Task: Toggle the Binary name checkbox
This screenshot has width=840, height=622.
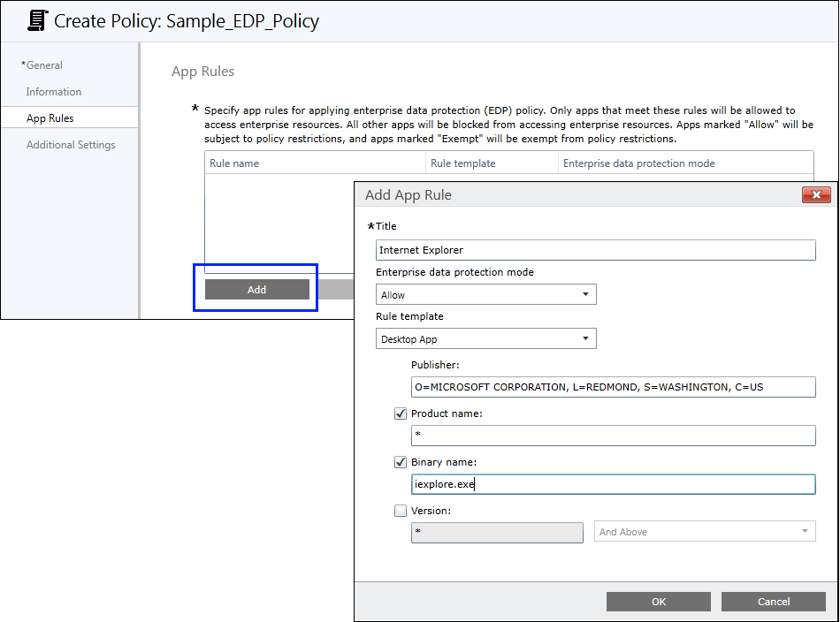Action: [x=401, y=462]
